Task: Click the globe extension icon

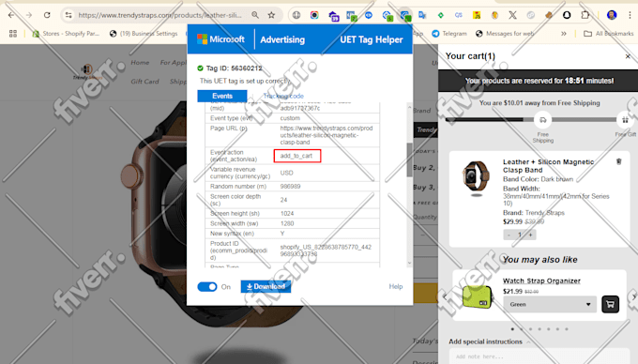Action: pyautogui.click(x=296, y=15)
